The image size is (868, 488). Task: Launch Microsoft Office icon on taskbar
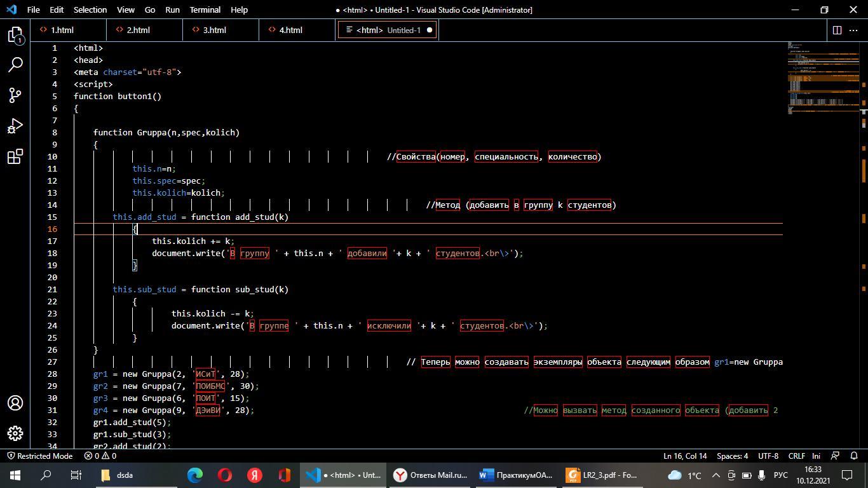(x=284, y=475)
